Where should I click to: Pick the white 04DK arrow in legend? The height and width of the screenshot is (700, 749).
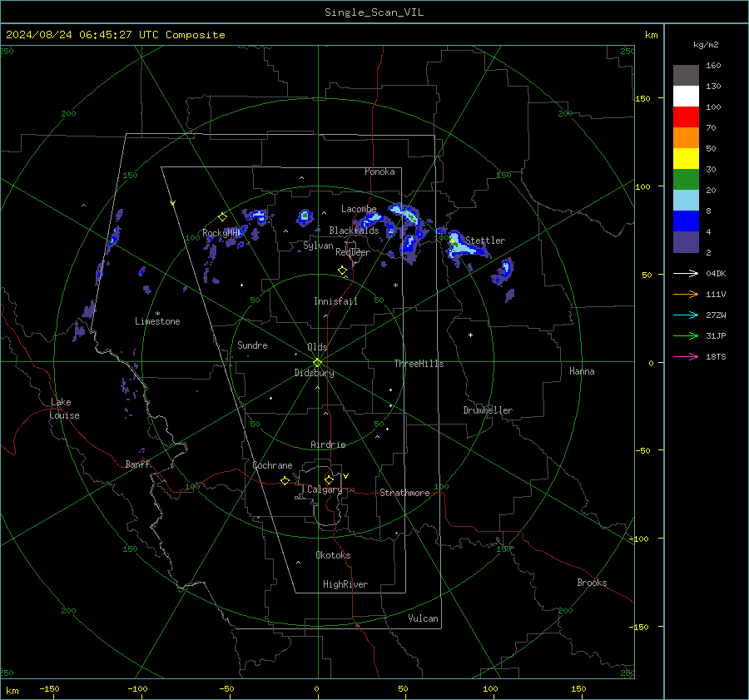pyautogui.click(x=686, y=273)
